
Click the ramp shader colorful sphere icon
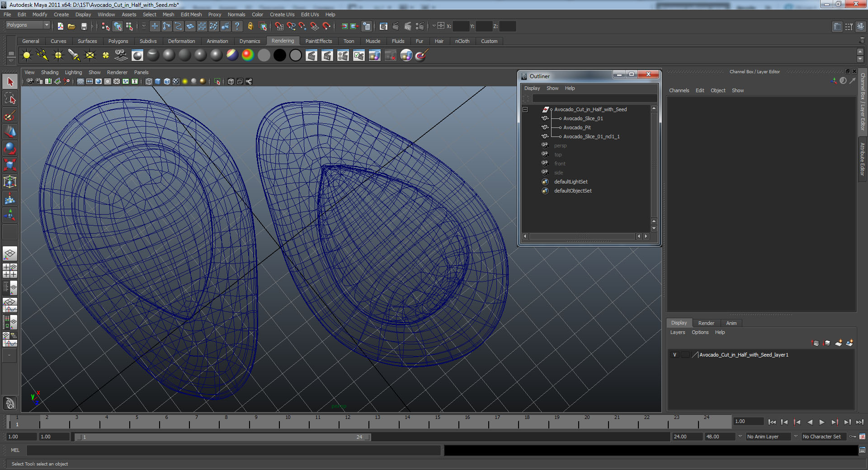click(248, 55)
